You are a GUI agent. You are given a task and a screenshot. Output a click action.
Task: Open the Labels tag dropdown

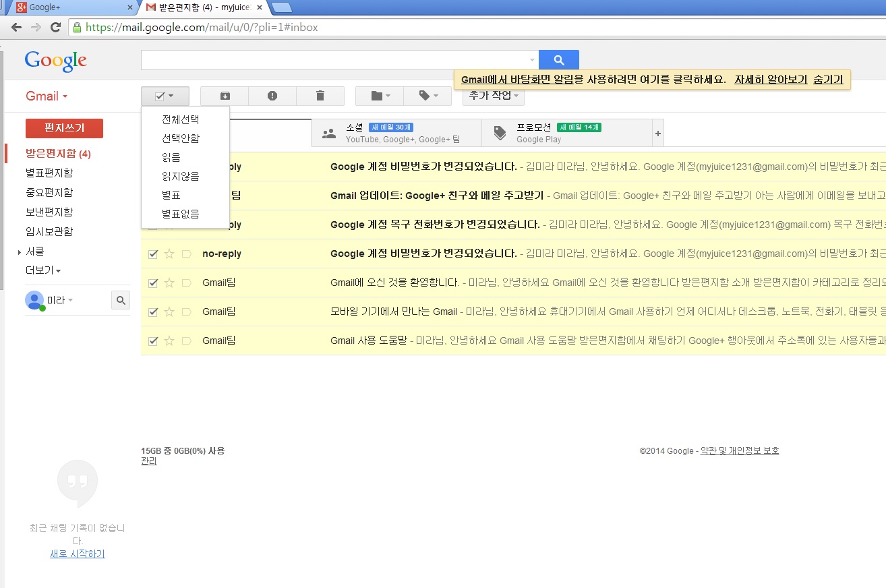click(427, 96)
